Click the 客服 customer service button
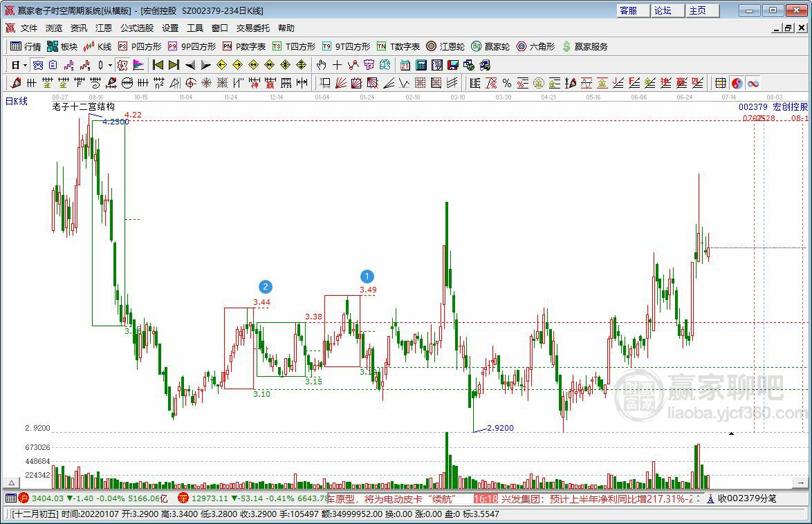812x524 pixels. (632, 10)
